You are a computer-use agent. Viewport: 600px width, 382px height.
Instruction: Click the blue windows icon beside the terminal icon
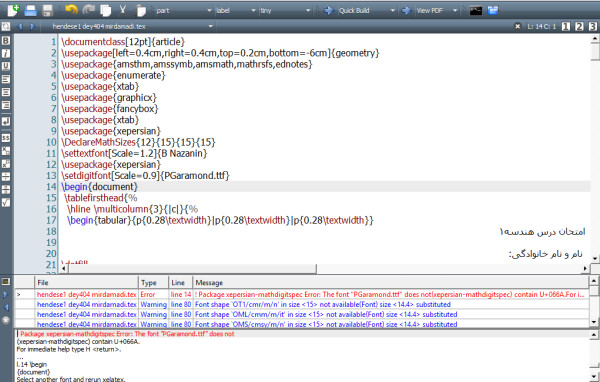click(493, 10)
